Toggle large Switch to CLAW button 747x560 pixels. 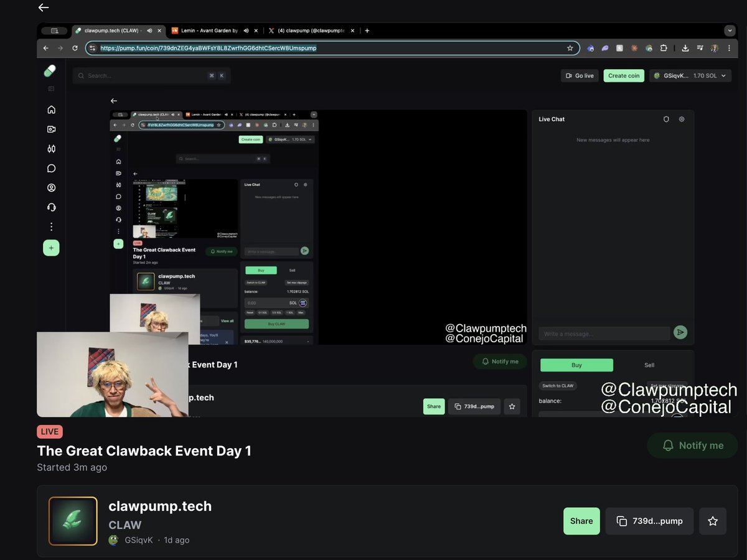click(x=557, y=386)
